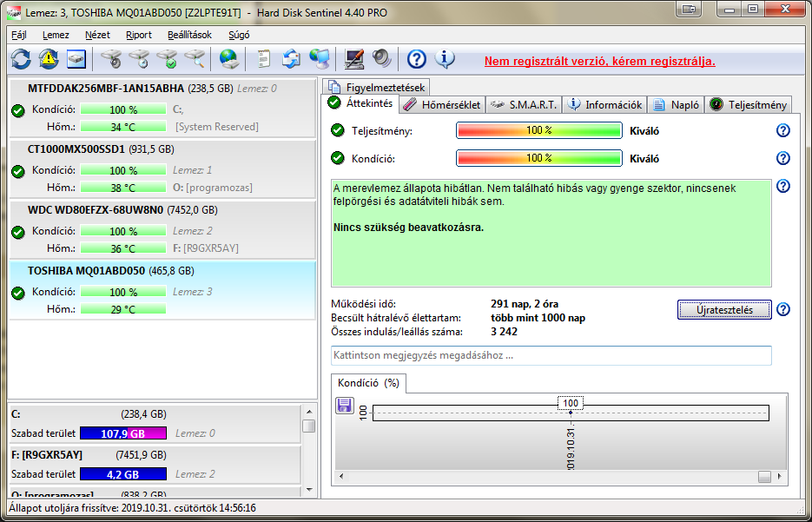The height and width of the screenshot is (522, 812).
Task: Click down arrow of partition list scrollbar
Action: pyautogui.click(x=309, y=489)
